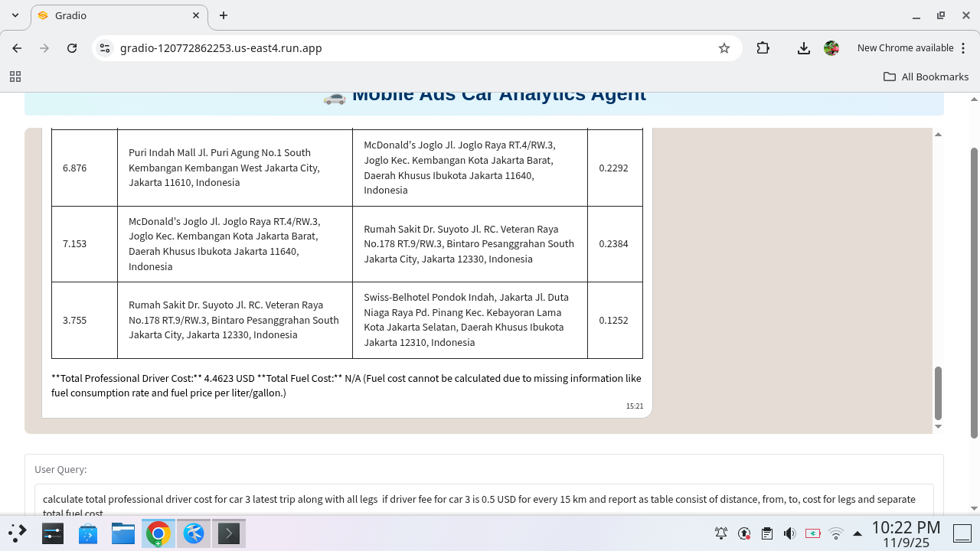
Task: Click the page scroll-up arrow
Action: pos(974,99)
